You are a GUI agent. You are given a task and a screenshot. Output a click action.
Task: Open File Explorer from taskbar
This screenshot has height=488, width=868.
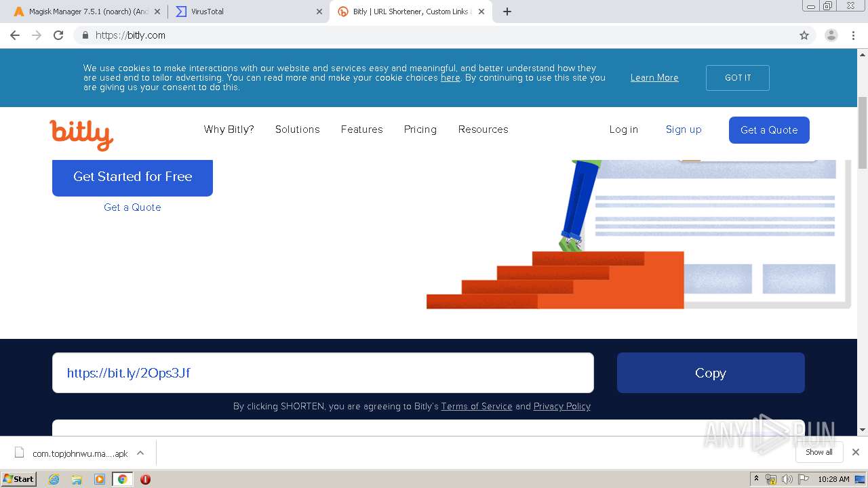click(77, 479)
